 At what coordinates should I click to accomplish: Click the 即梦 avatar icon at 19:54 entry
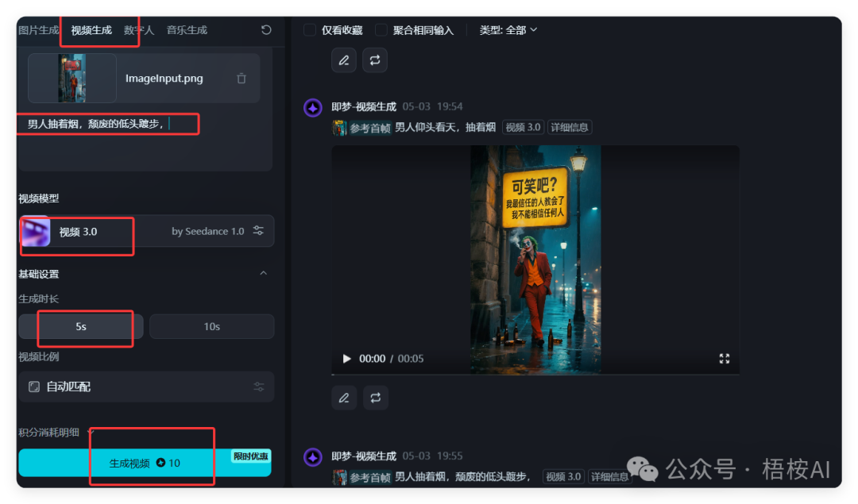pyautogui.click(x=313, y=108)
